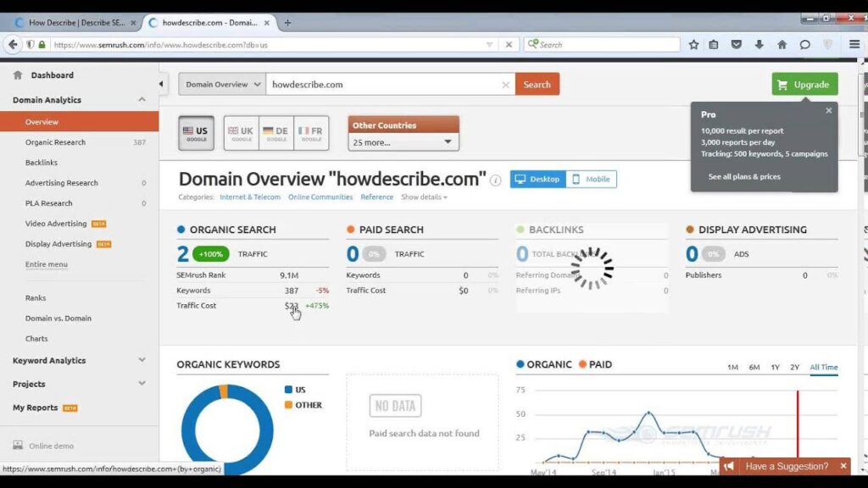Click the Online demo monitor icon

click(18, 445)
